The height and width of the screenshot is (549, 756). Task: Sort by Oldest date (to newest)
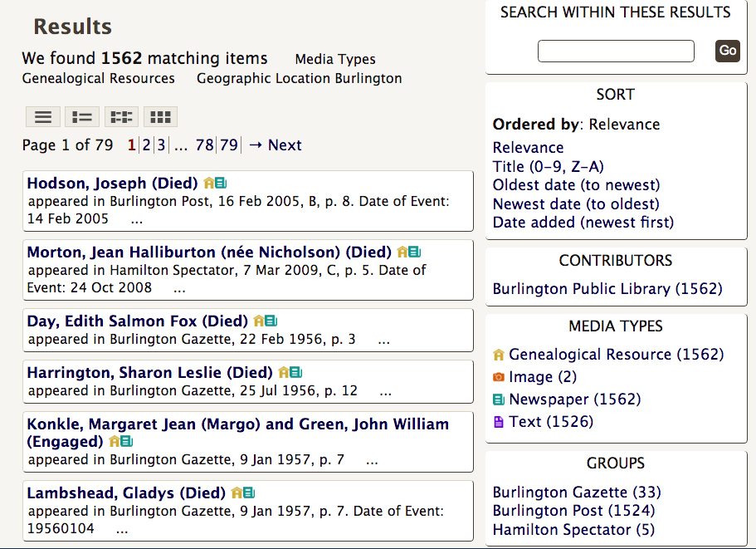point(576,184)
